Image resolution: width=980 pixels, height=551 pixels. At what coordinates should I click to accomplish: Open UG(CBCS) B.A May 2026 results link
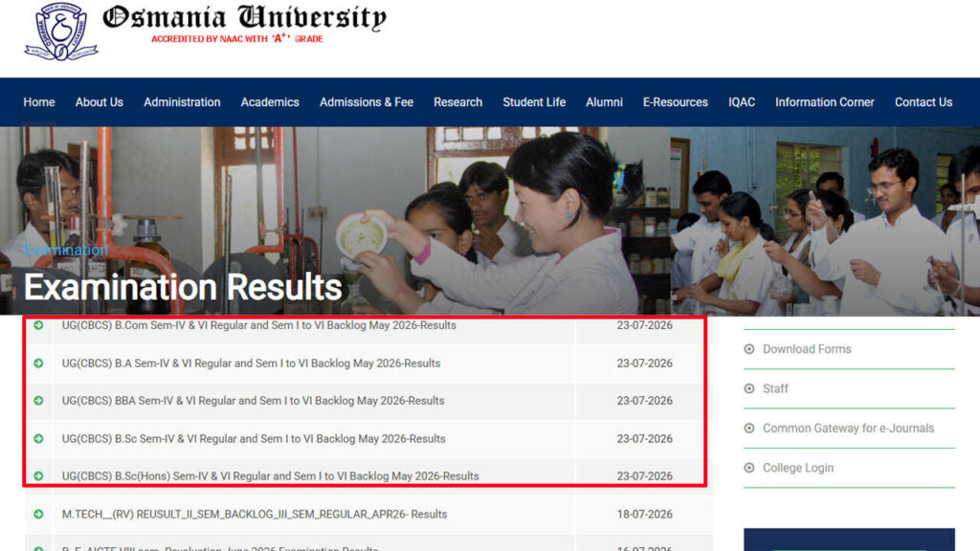pos(252,364)
